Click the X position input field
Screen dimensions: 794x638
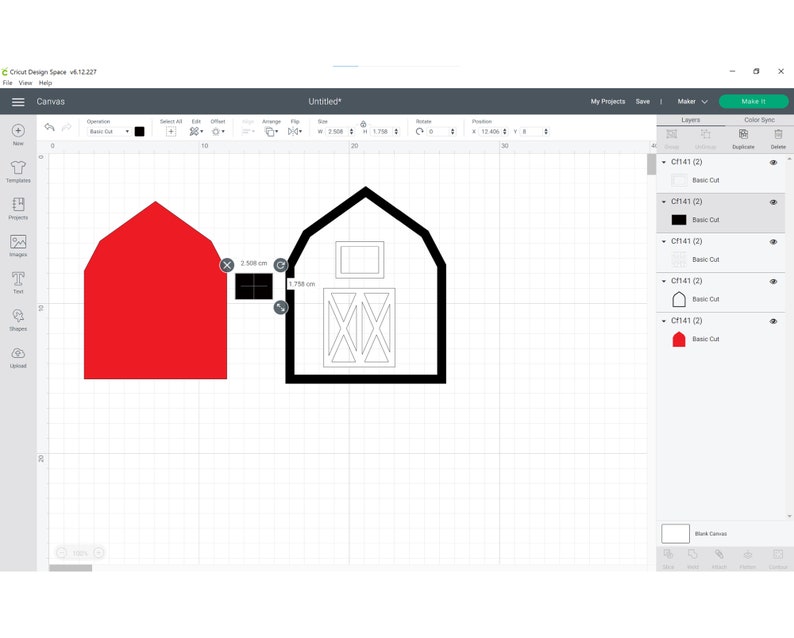[x=490, y=132]
